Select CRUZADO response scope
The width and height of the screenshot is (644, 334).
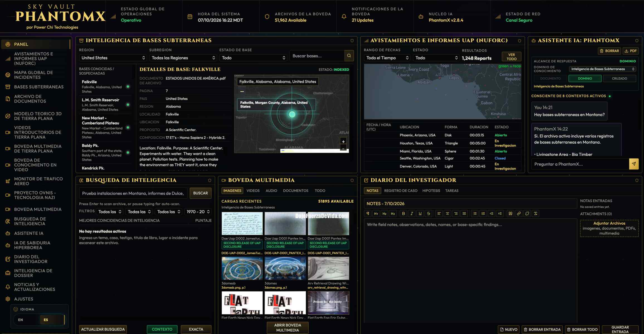(x=619, y=78)
